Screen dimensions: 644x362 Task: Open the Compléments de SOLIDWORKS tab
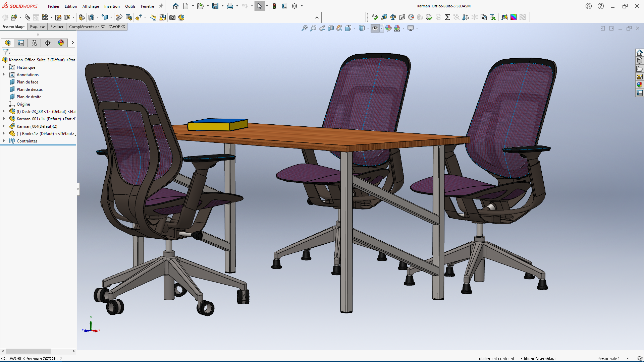pyautogui.click(x=97, y=27)
